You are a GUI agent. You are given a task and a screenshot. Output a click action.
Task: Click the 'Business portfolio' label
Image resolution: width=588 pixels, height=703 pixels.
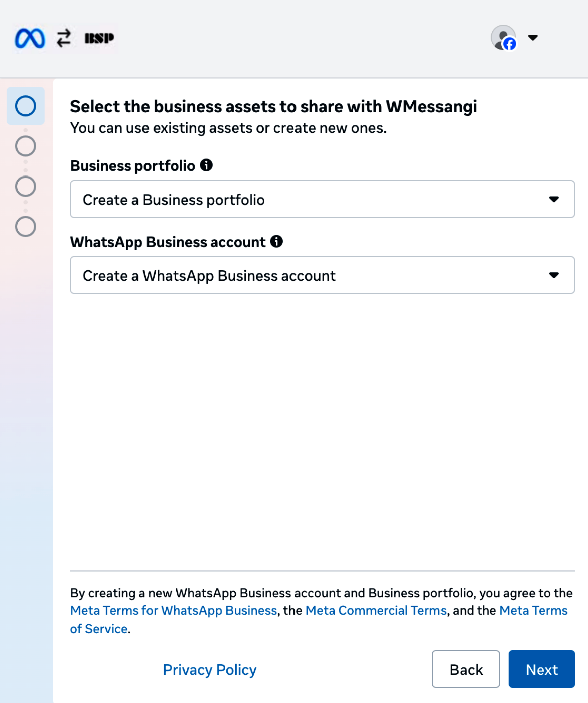click(132, 166)
